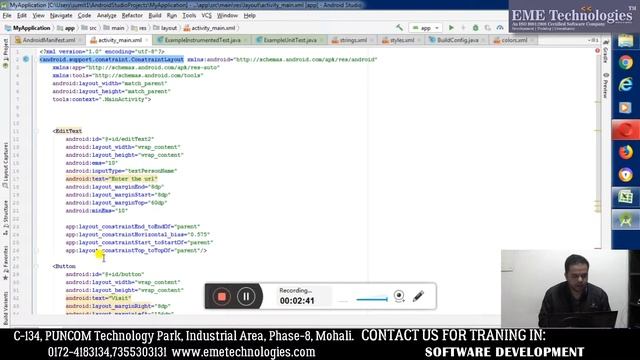Open file explorer icon in desktop sidebar

point(625,41)
